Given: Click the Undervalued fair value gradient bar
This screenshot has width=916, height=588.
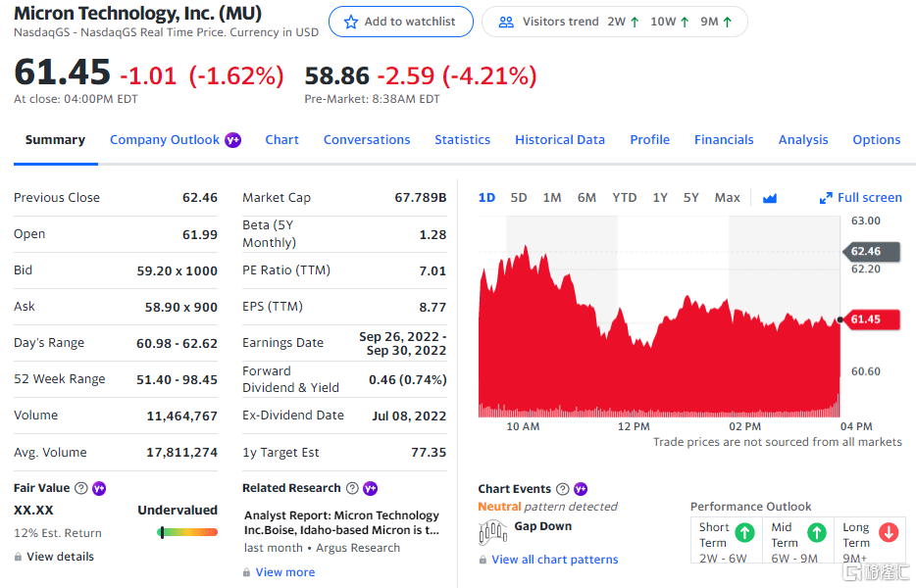Looking at the screenshot, I should pos(187,532).
